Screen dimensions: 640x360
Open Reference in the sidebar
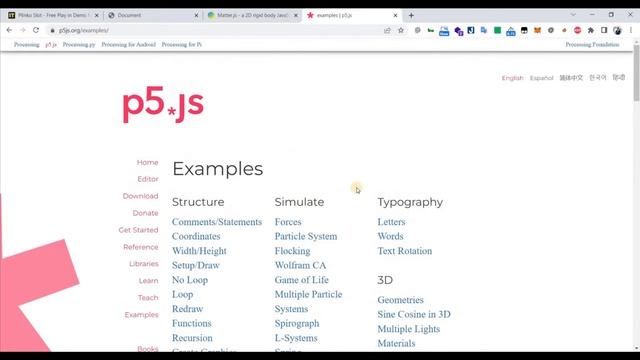click(x=141, y=247)
